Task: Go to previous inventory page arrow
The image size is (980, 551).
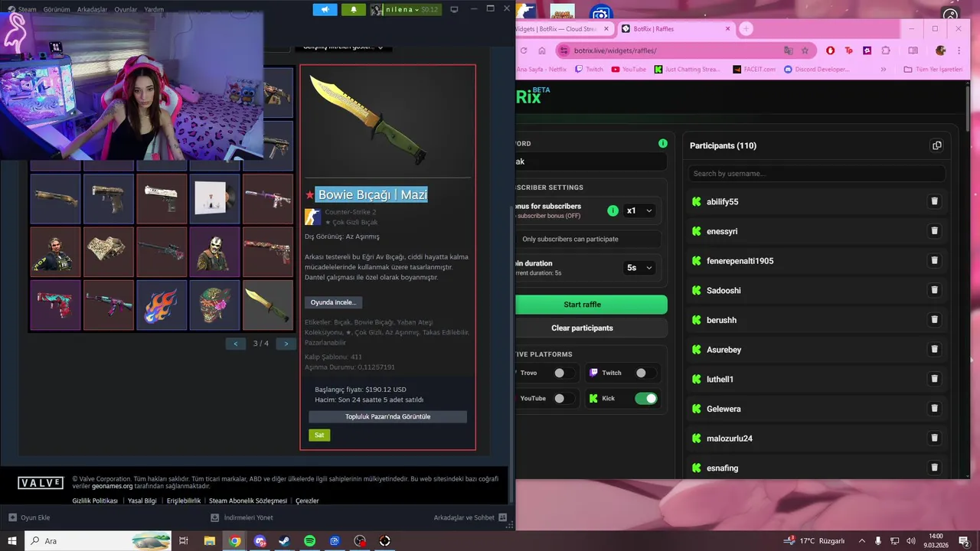Action: 236,344
